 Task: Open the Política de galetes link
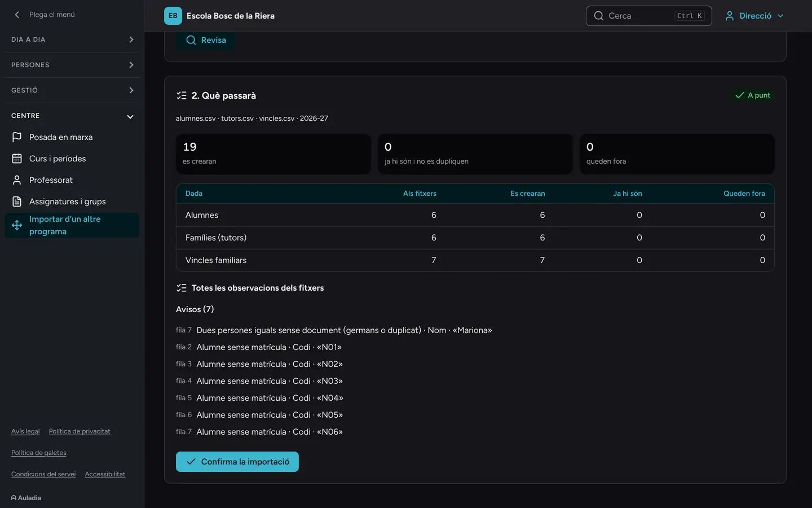[x=39, y=453]
